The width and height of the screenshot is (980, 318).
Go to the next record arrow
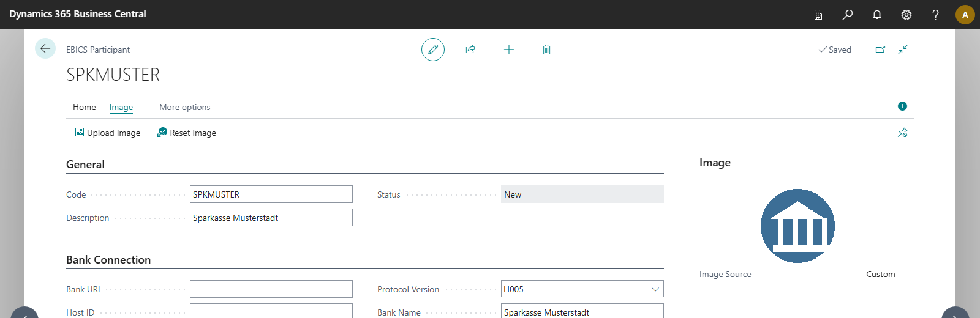tap(956, 313)
